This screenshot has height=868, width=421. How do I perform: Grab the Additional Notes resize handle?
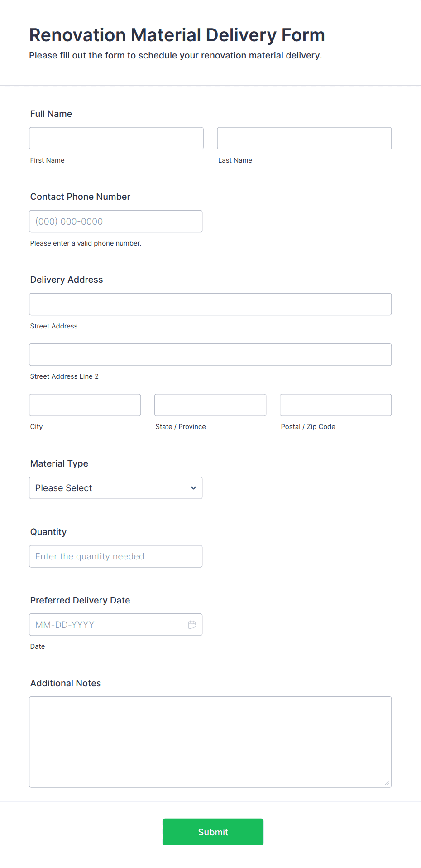coord(387,782)
